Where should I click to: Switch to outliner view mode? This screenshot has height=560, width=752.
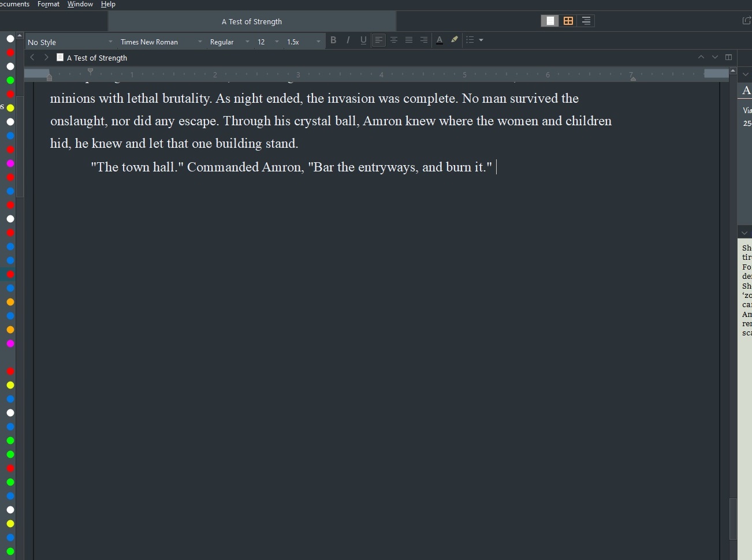click(586, 21)
